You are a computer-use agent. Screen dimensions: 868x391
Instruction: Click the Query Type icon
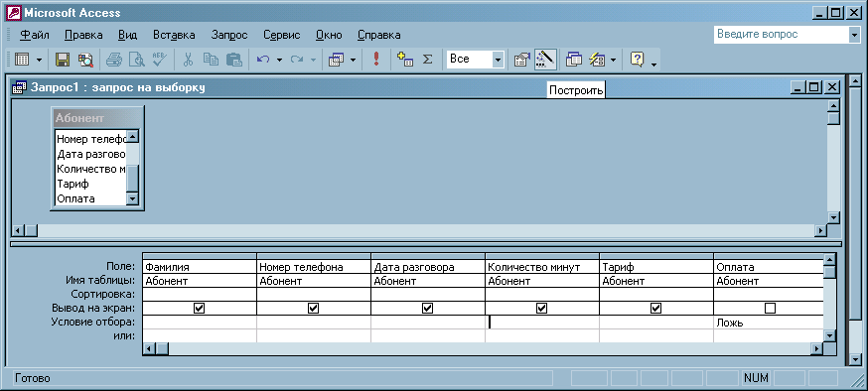(337, 60)
